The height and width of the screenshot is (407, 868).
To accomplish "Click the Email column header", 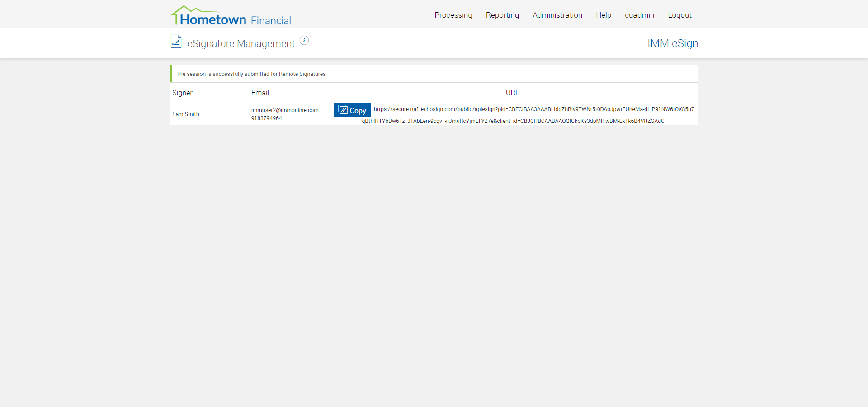I will pyautogui.click(x=260, y=93).
